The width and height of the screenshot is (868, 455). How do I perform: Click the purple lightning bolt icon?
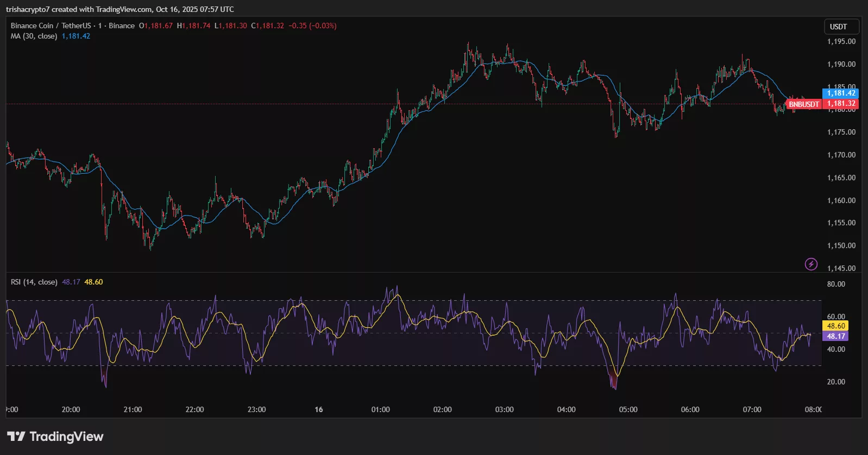(811, 264)
